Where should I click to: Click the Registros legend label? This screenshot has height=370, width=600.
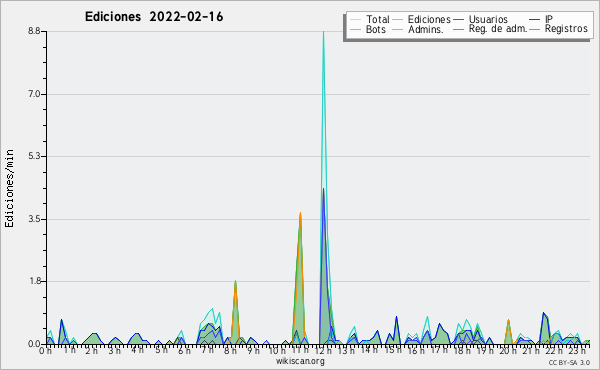click(x=566, y=29)
